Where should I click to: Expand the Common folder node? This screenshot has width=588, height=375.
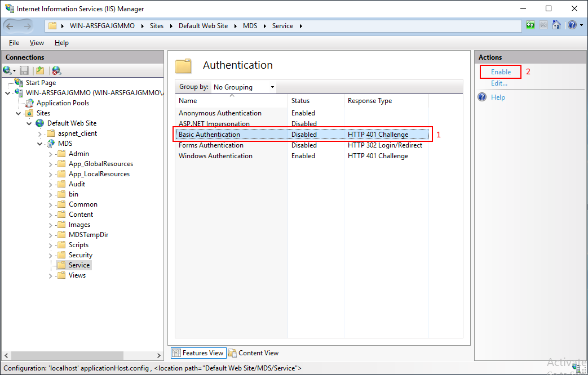coord(51,204)
